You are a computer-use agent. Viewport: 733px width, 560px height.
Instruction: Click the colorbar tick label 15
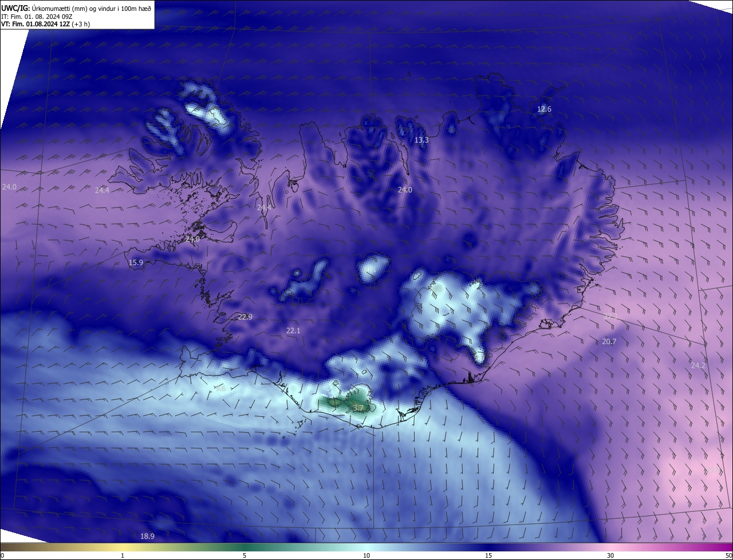pyautogui.click(x=488, y=556)
